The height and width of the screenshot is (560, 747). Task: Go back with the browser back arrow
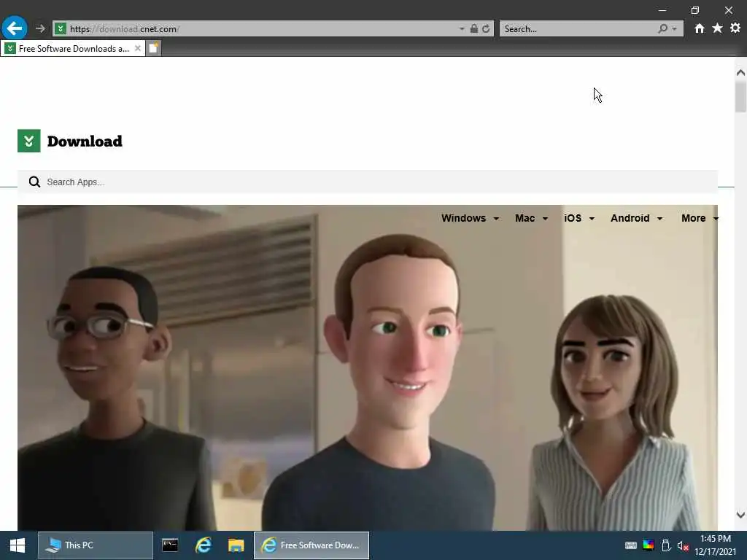pyautogui.click(x=15, y=28)
